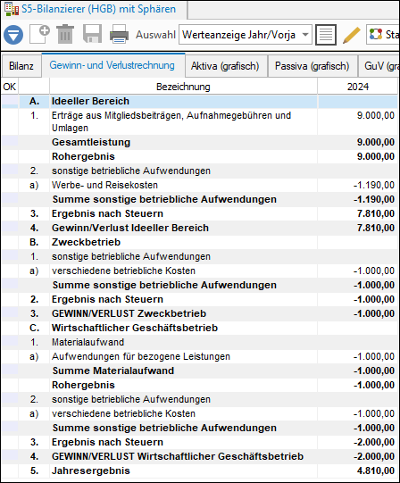
Task: Select the Erträge aus Mitgliedsbeiträgen row
Action: click(x=199, y=122)
